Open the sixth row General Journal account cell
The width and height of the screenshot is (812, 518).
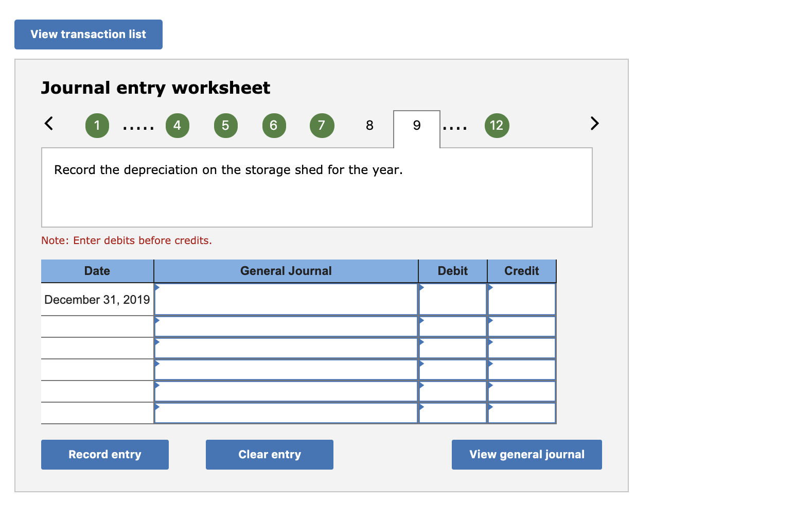click(286, 413)
